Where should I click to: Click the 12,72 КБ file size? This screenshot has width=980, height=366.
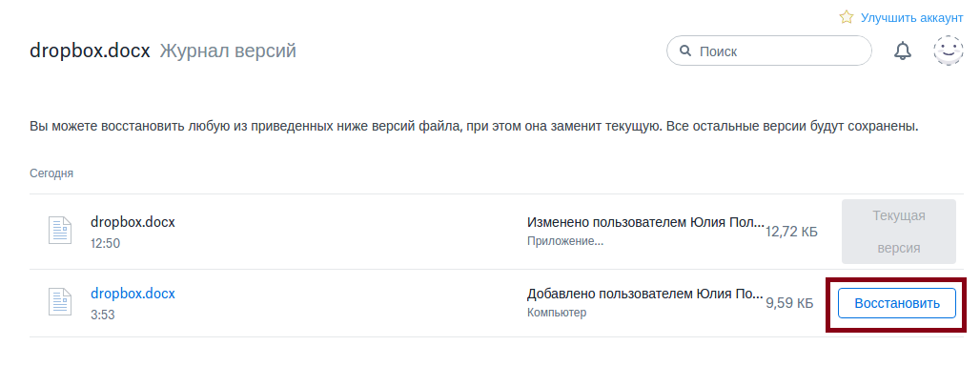[791, 233]
